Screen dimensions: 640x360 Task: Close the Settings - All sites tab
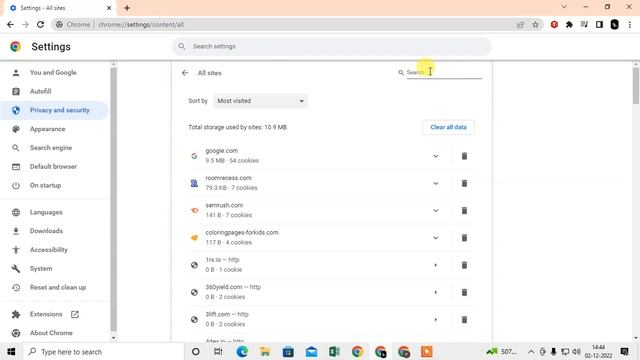[x=109, y=8]
